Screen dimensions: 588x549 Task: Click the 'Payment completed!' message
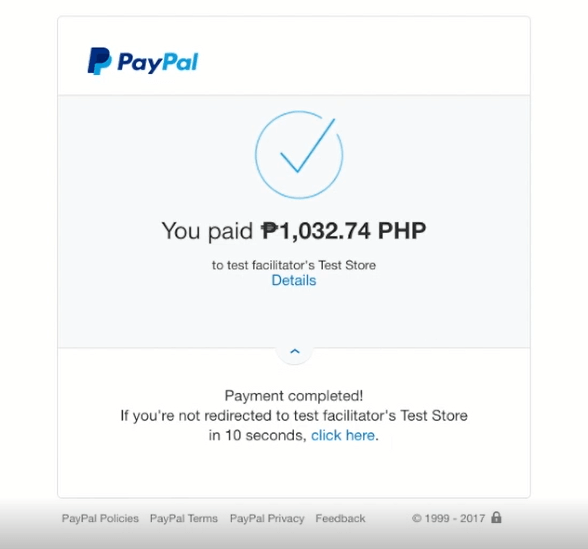pyautogui.click(x=294, y=396)
